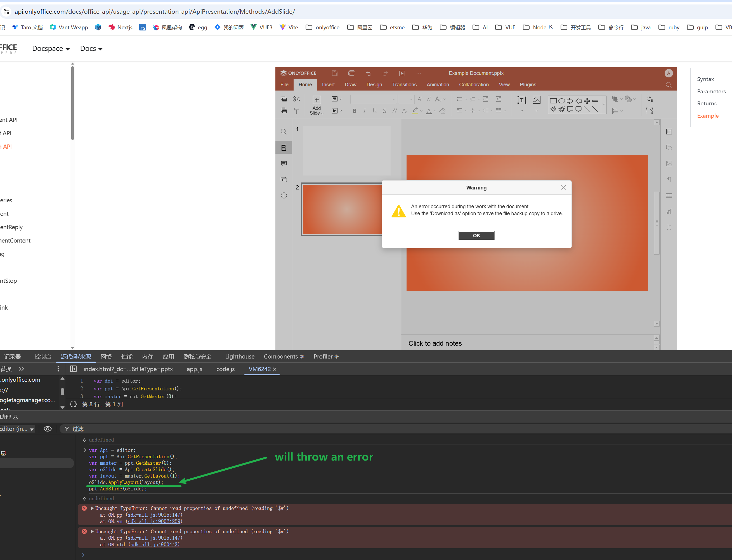Expand the Docspace dropdown menu
Viewport: 732px width, 560px height.
(51, 49)
